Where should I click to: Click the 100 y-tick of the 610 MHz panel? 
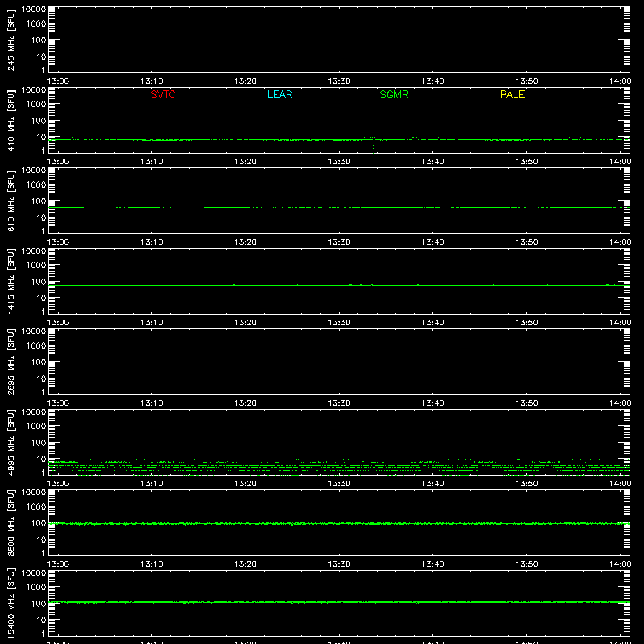39,201
